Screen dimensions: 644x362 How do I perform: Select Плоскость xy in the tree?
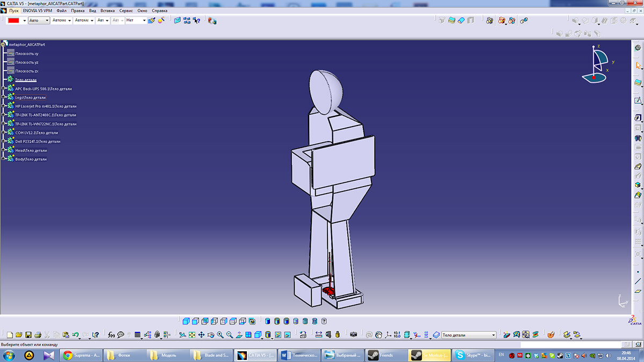26,54
